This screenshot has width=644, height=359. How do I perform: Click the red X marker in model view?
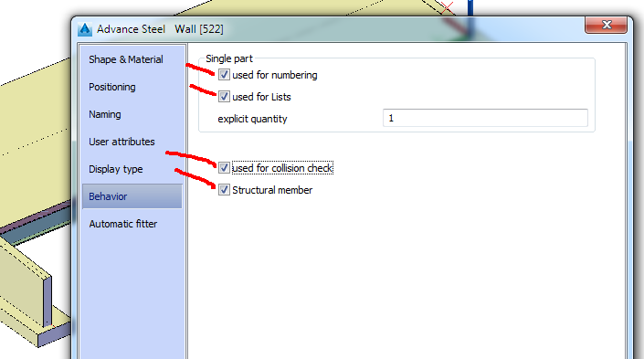[x=448, y=7]
